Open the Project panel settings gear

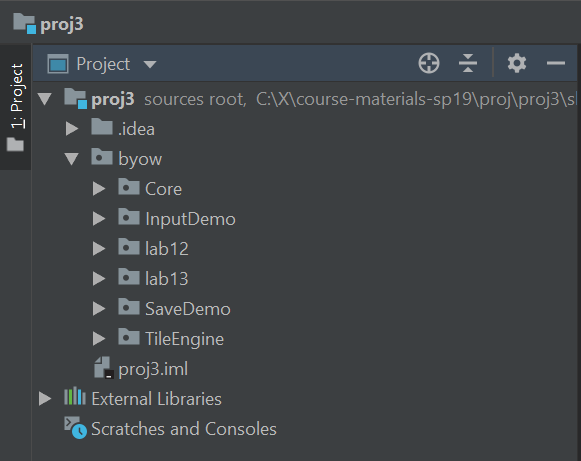point(517,63)
